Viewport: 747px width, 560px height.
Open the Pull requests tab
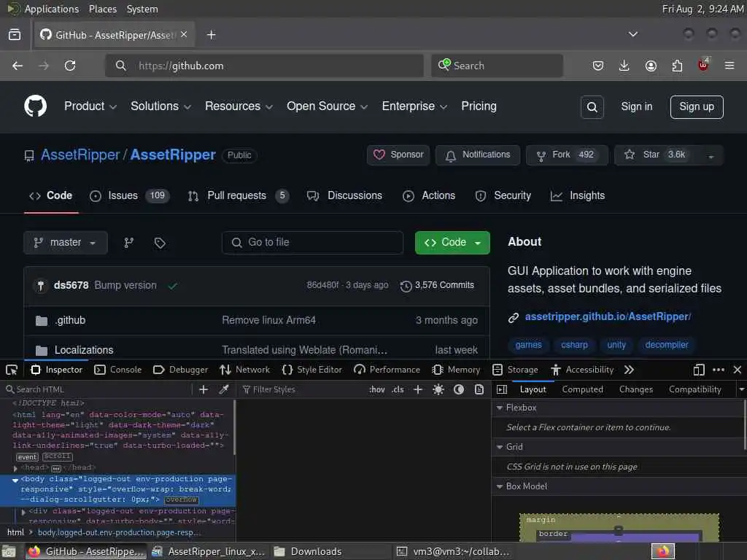239,195
